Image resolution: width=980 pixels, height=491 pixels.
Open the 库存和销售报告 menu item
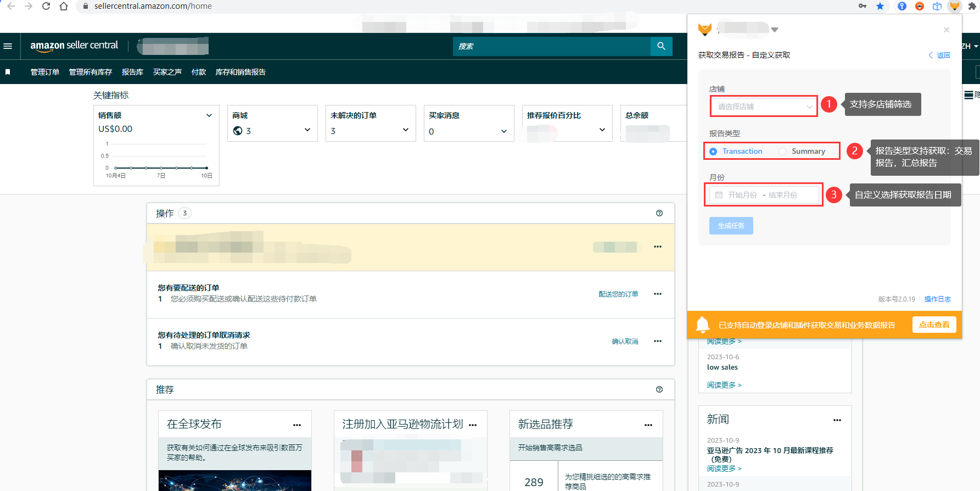click(240, 72)
